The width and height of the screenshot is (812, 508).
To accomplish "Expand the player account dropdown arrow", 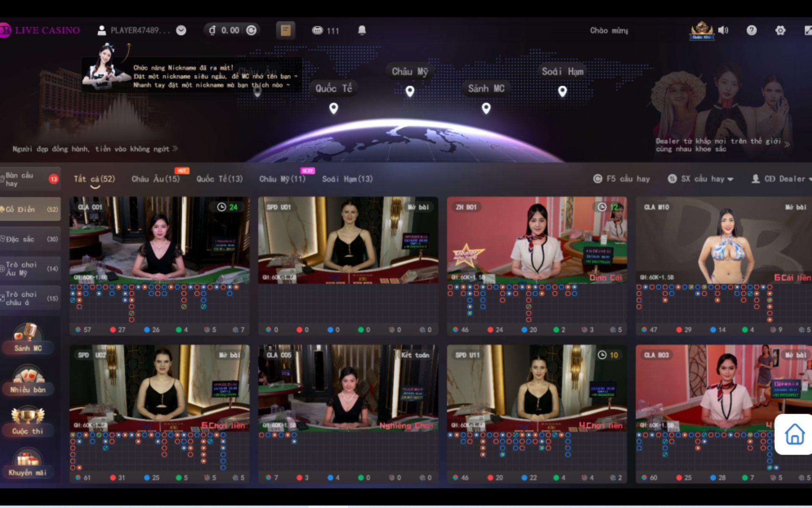I will coord(181,30).
